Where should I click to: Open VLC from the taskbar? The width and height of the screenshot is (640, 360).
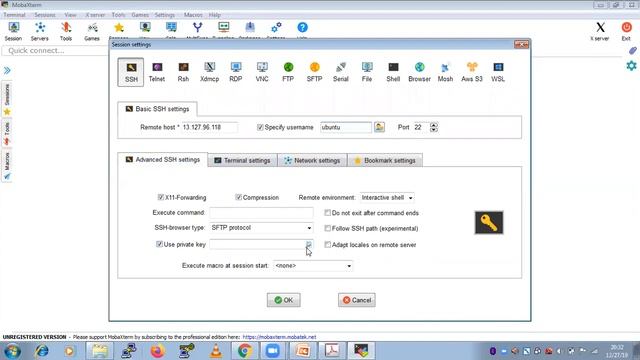(216, 351)
